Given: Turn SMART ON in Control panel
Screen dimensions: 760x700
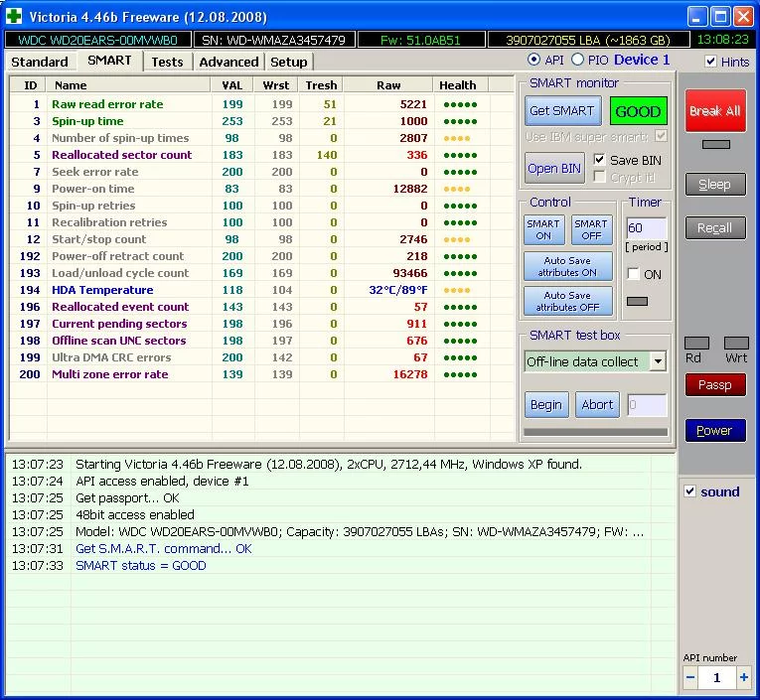Looking at the screenshot, I should point(543,229).
